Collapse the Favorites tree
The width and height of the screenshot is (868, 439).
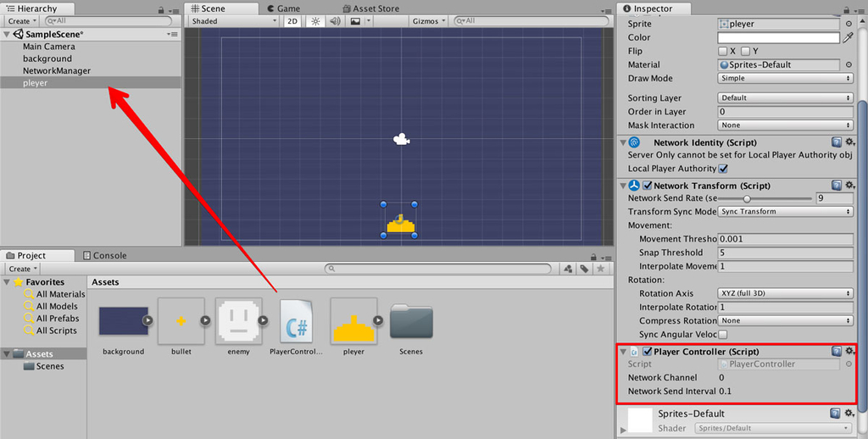coord(7,282)
